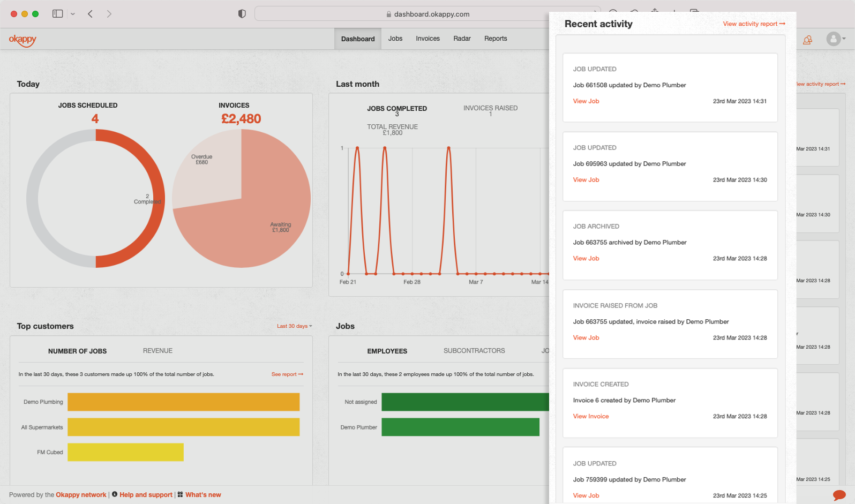Select the Revenue tab under Top customers
Screen dimensions: 855x504
tap(157, 351)
